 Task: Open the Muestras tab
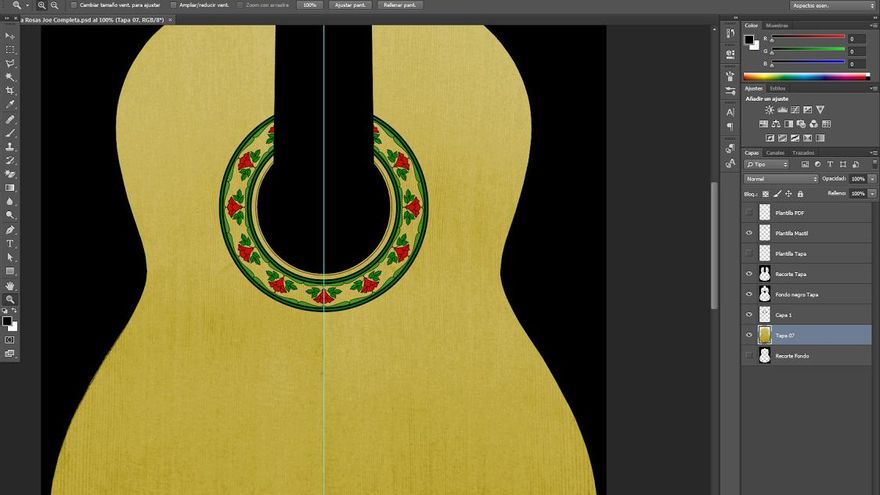(777, 25)
